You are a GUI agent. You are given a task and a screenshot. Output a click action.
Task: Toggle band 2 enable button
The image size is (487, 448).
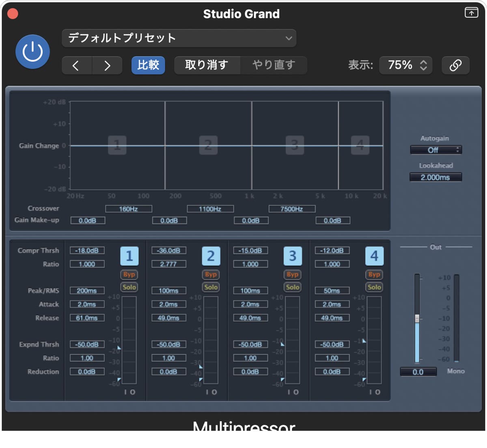click(211, 256)
